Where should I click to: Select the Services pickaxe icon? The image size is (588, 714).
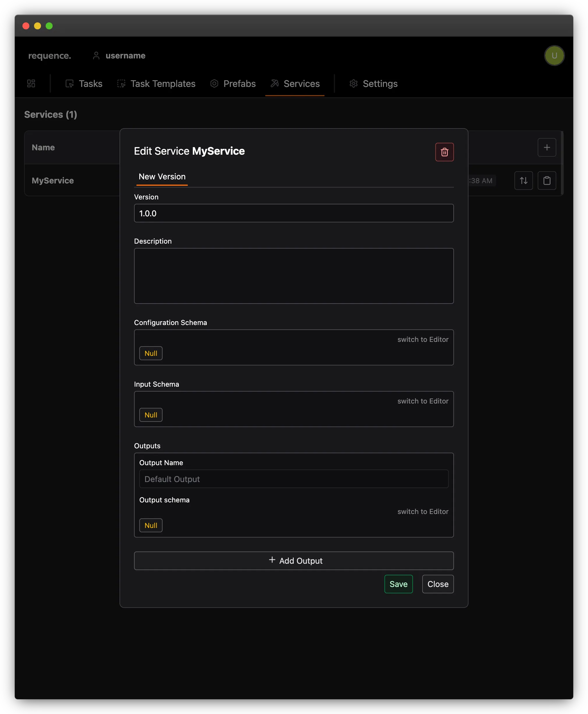tap(274, 83)
